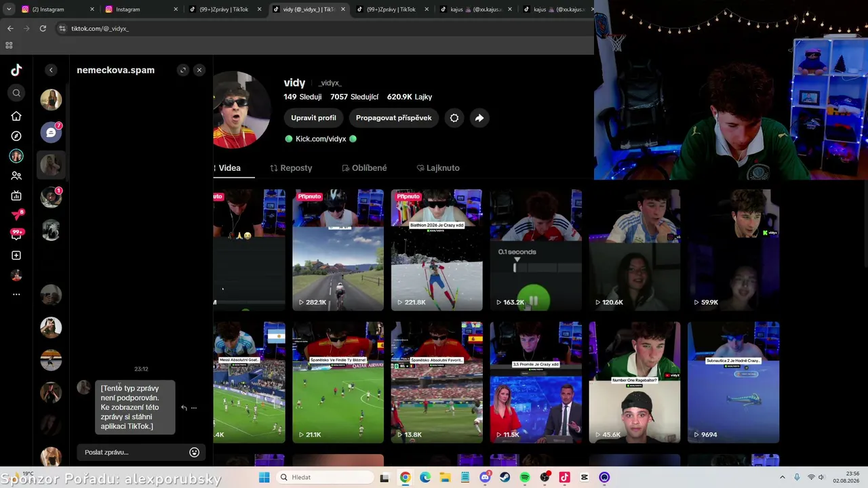Open the Biathlon 2026 video with 221.8K views
Screen dimensions: 868x488
pyautogui.click(x=437, y=250)
